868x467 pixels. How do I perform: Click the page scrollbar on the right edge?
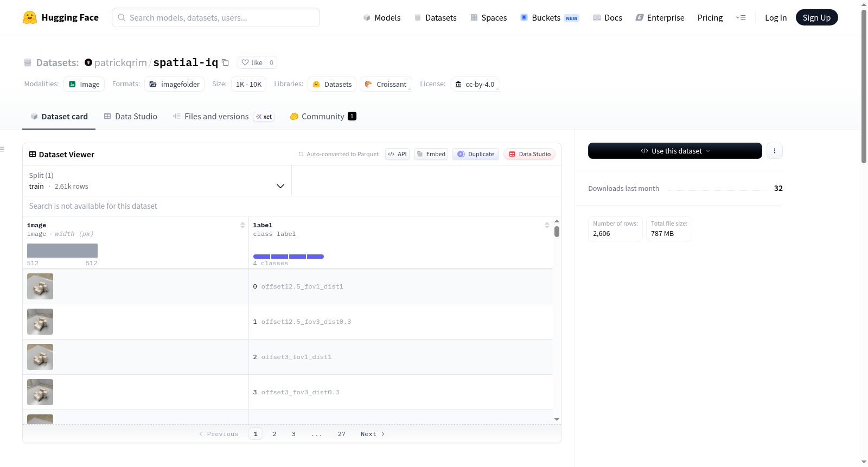pos(864,86)
